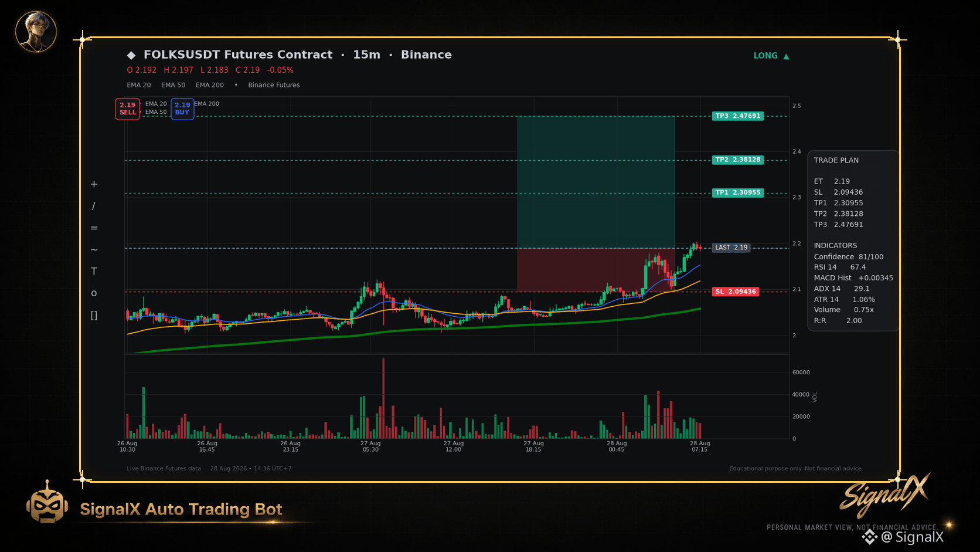Click the RSI 14 value 67.4

point(858,267)
